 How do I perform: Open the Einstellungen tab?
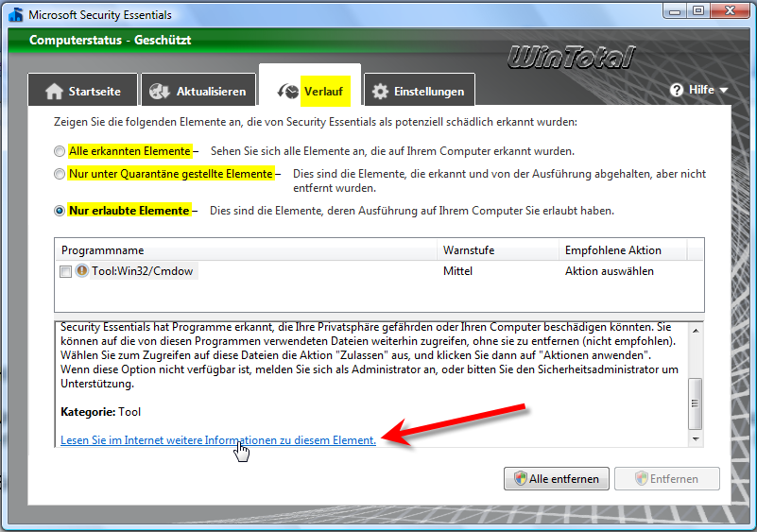(x=420, y=90)
